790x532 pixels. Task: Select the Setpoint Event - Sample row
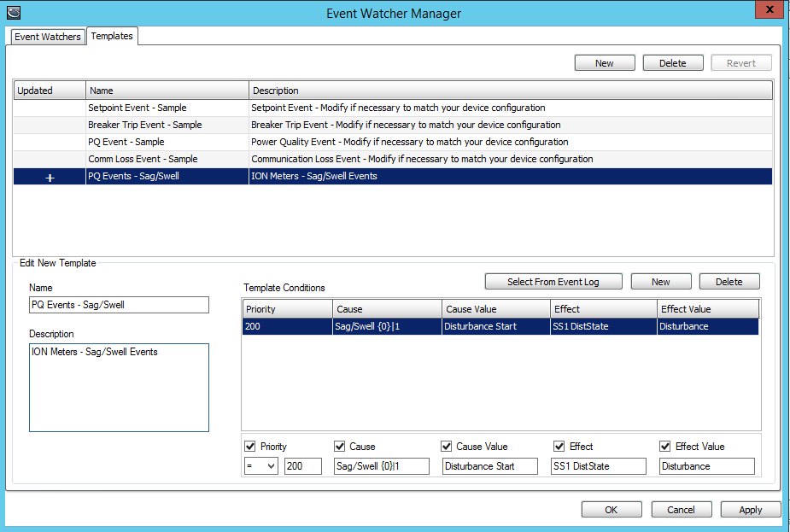tap(393, 108)
